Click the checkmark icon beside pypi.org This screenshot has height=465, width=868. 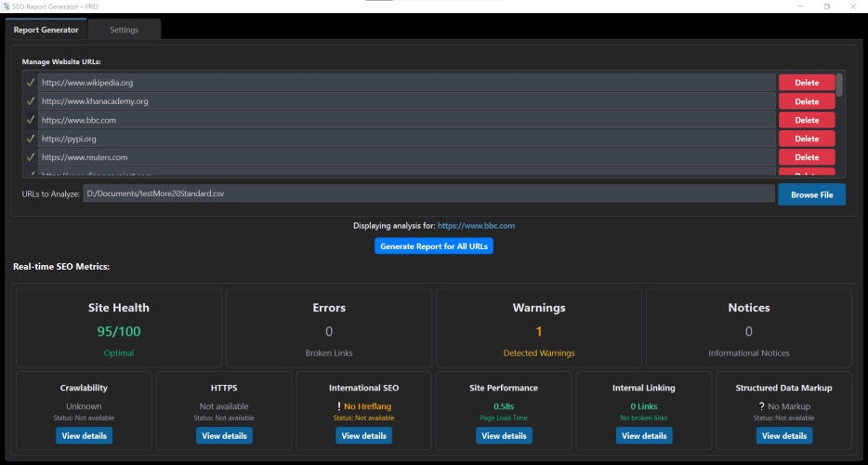[x=31, y=139]
